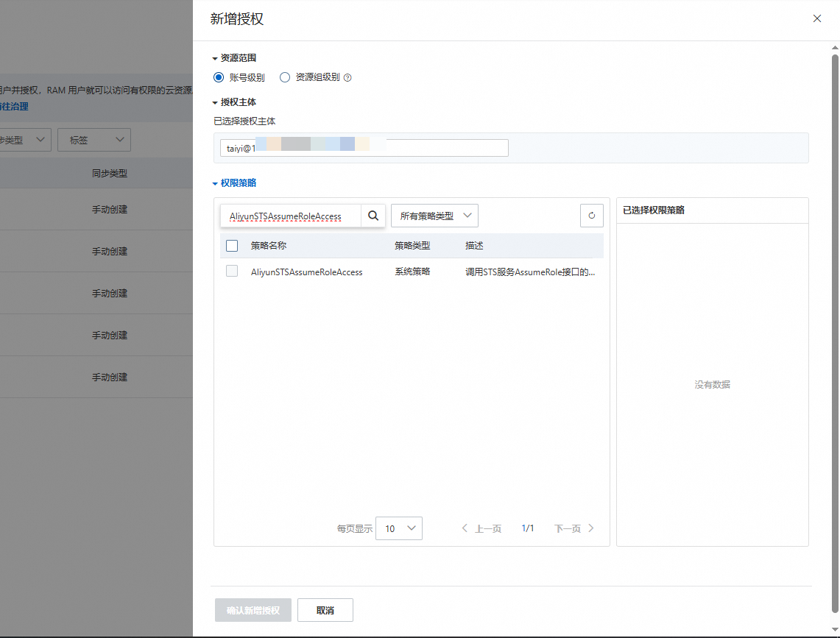This screenshot has width=840, height=638.
Task: Click the scrollbar down arrow
Action: click(835, 630)
